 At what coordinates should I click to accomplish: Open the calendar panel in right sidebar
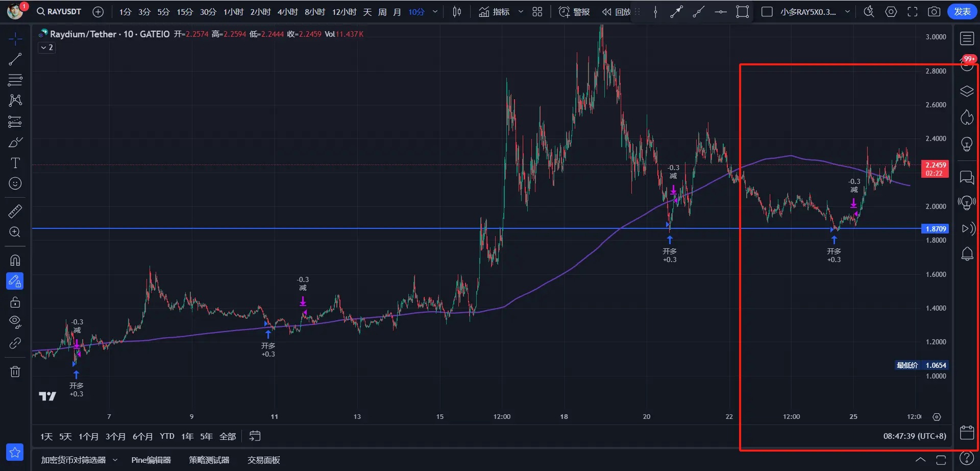click(x=967, y=432)
